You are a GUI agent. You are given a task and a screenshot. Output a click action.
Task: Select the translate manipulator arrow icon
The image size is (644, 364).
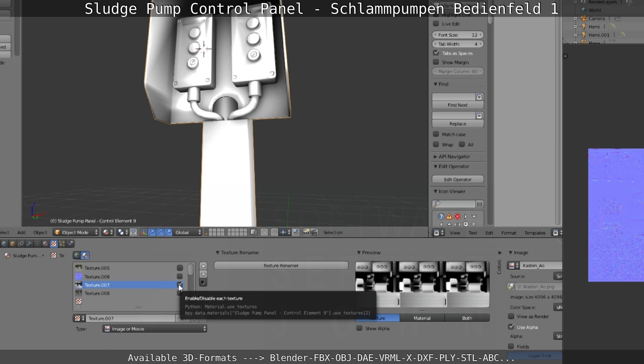[152, 232]
